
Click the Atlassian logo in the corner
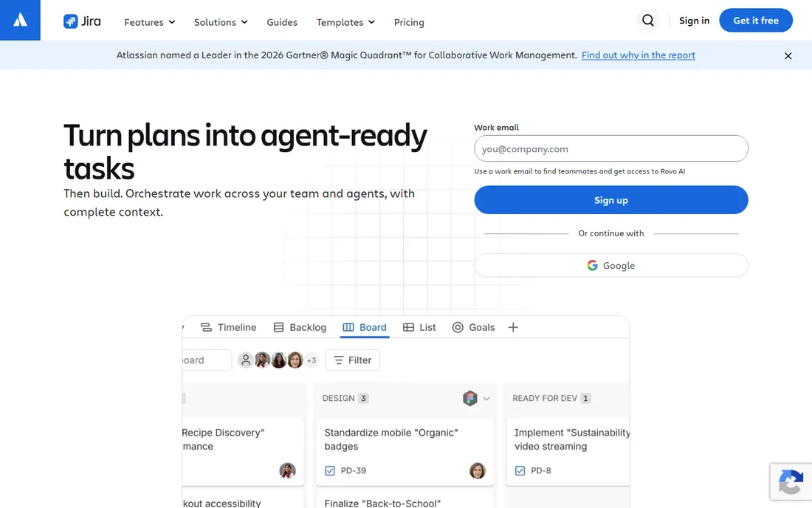20,20
